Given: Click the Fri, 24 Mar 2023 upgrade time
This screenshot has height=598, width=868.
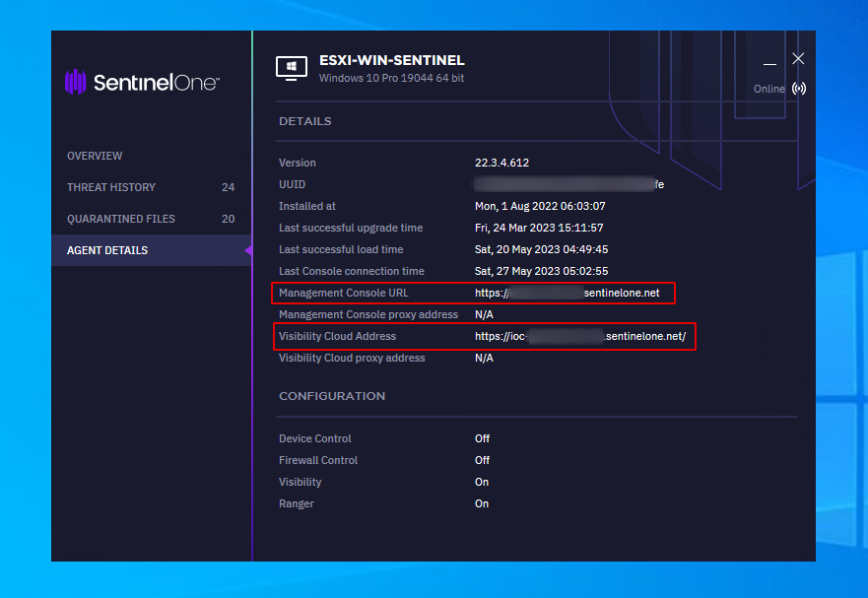Looking at the screenshot, I should pos(539,229).
